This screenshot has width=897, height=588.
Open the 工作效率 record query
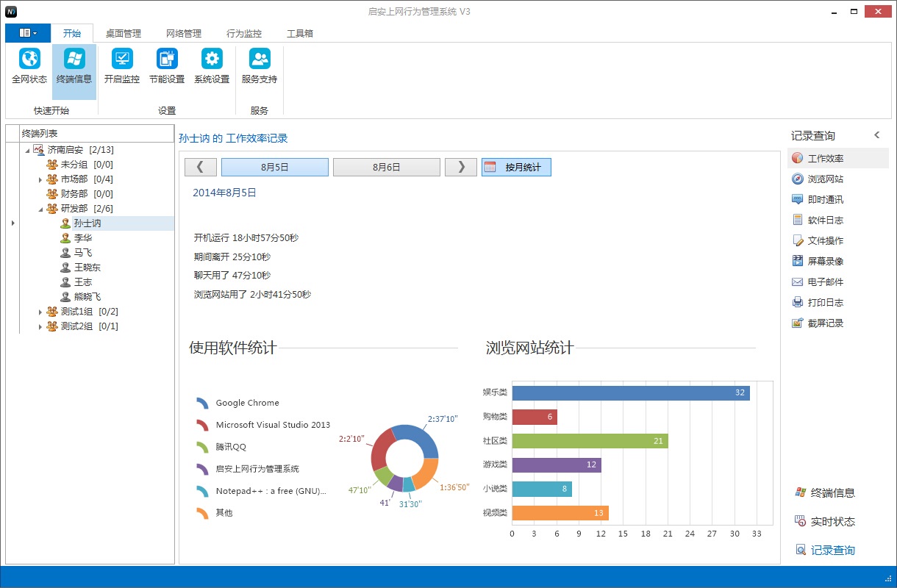click(x=837, y=158)
